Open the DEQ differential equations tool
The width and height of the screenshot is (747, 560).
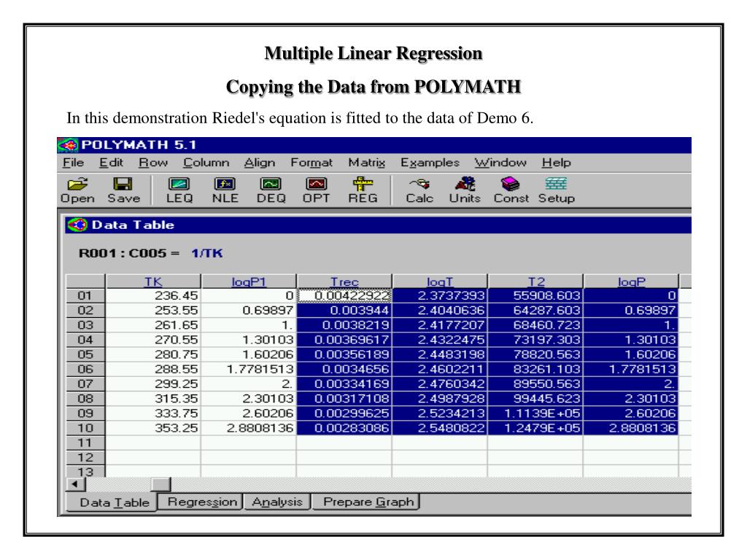(x=271, y=190)
